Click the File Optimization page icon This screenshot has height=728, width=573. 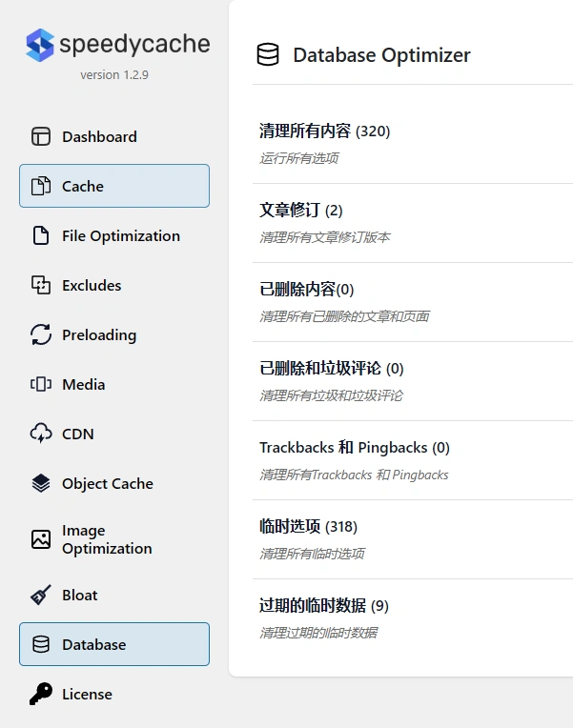(x=41, y=235)
